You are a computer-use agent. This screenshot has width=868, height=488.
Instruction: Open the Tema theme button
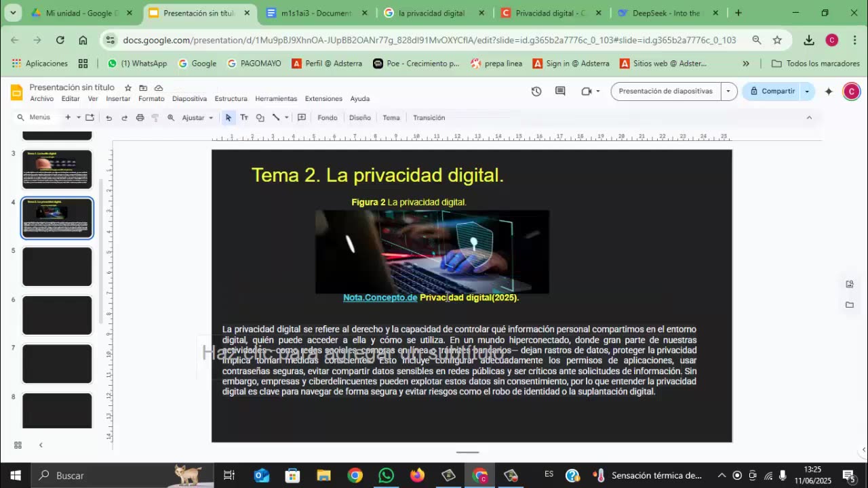(x=391, y=117)
